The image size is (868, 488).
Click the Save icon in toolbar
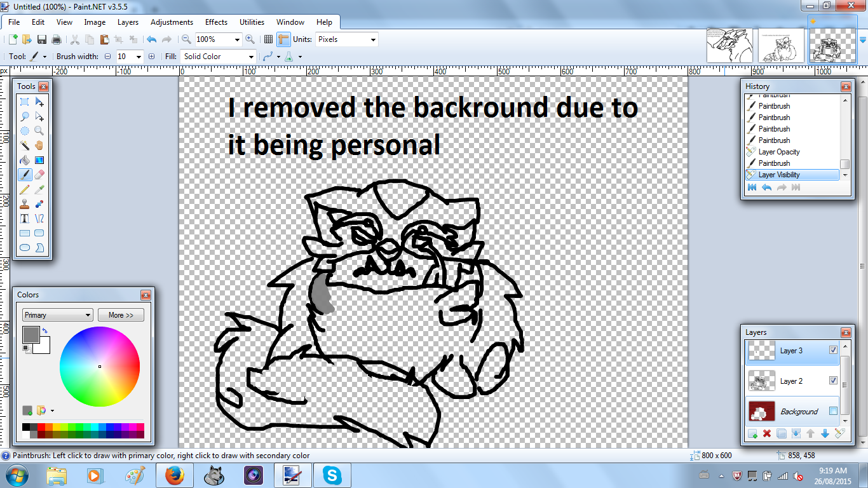42,39
